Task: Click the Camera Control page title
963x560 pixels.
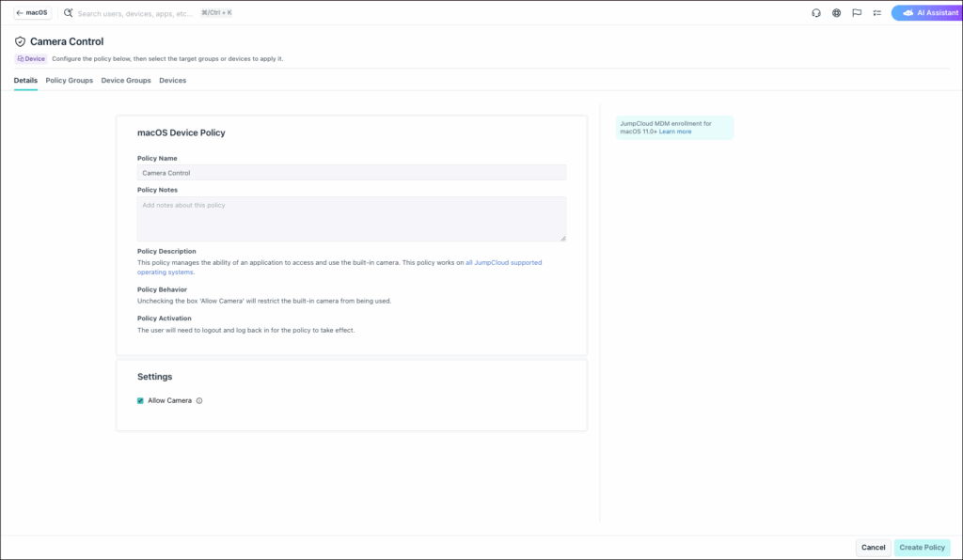Action: (x=67, y=41)
